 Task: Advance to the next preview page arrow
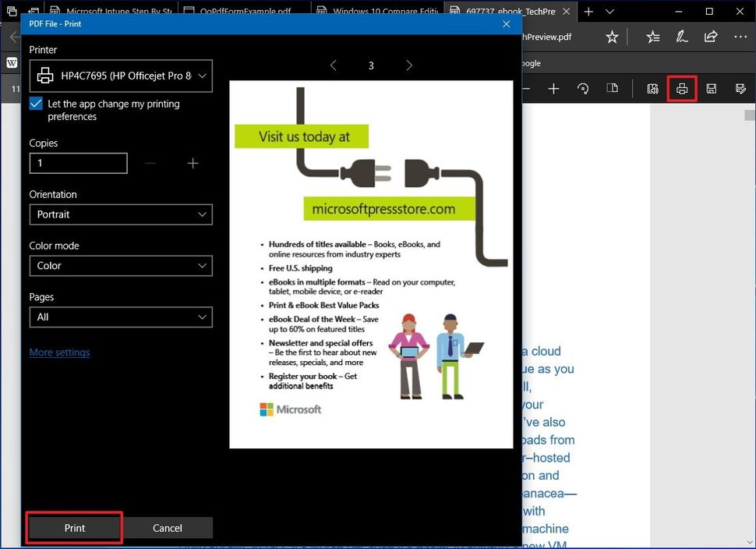point(409,66)
